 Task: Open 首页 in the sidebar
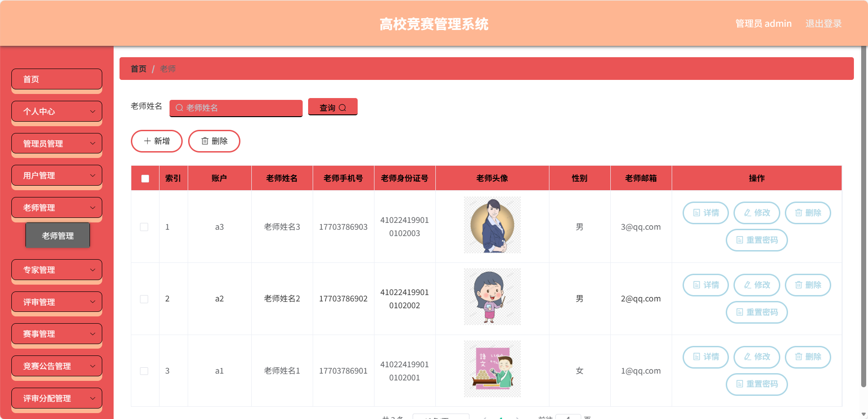pos(57,79)
